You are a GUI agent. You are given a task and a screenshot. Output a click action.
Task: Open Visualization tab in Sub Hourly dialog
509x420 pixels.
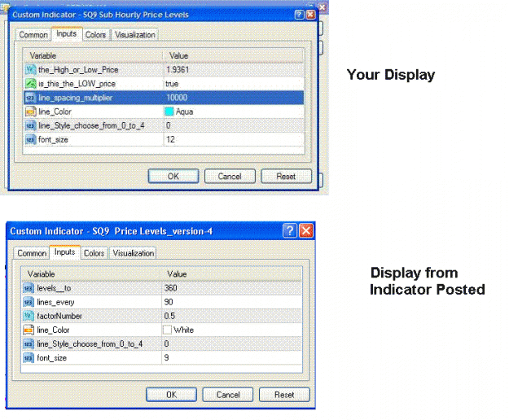(134, 35)
